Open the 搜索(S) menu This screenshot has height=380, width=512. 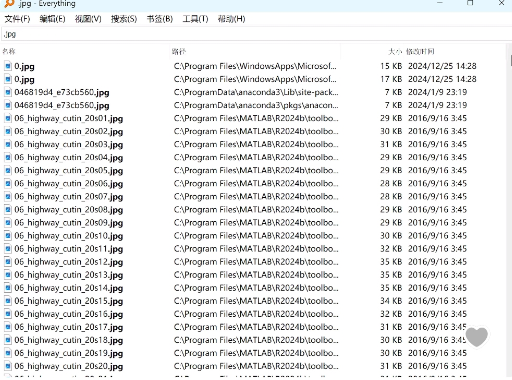coord(124,19)
